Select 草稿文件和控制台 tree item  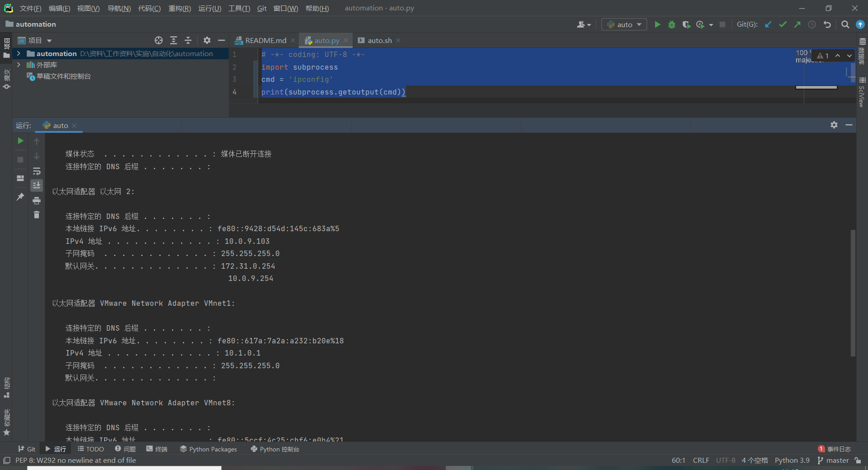(64, 76)
